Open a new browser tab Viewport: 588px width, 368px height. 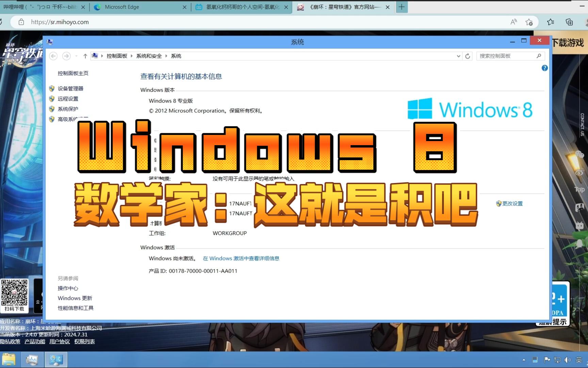click(x=402, y=7)
